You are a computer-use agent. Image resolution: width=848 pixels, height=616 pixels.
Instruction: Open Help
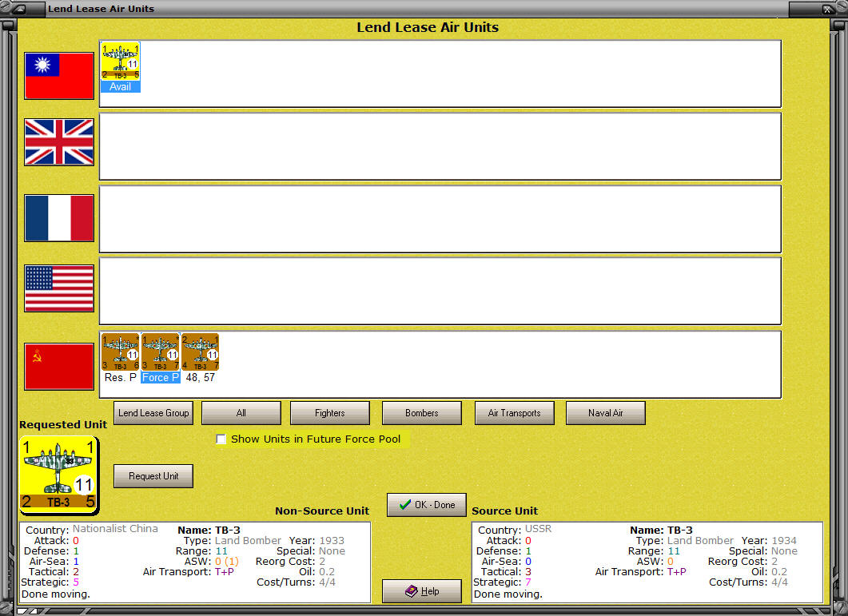[422, 591]
